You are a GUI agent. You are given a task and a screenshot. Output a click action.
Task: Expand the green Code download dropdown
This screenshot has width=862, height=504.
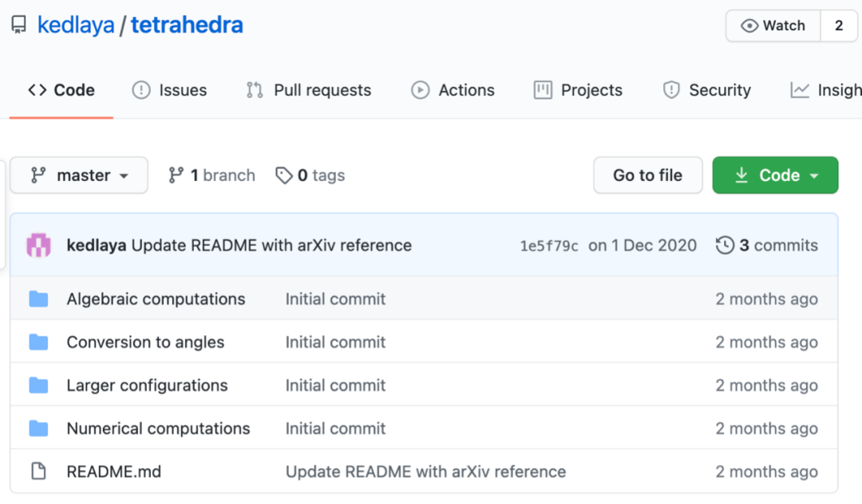(775, 175)
